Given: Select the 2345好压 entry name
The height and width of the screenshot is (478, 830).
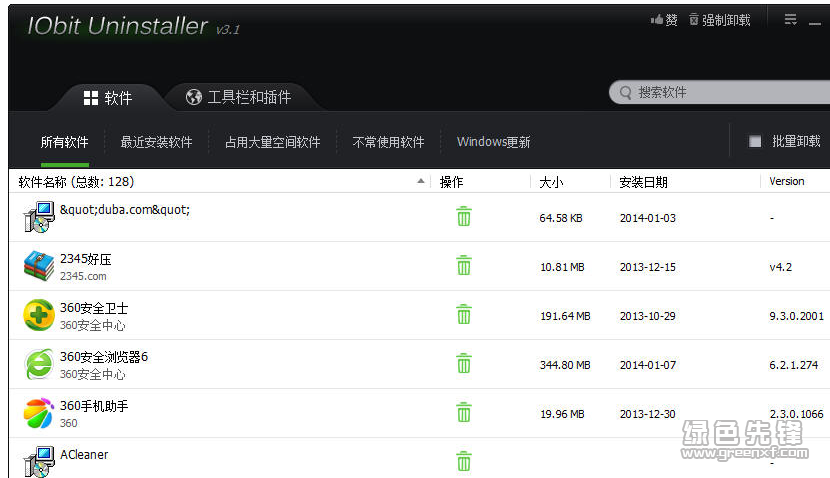Looking at the screenshot, I should 86,259.
